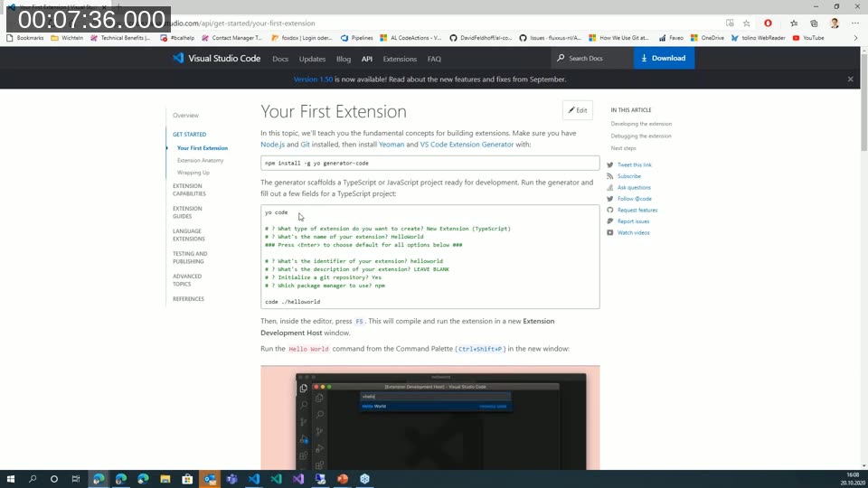Click the Subscribe RSS icon
The width and height of the screenshot is (868, 488).
click(610, 176)
